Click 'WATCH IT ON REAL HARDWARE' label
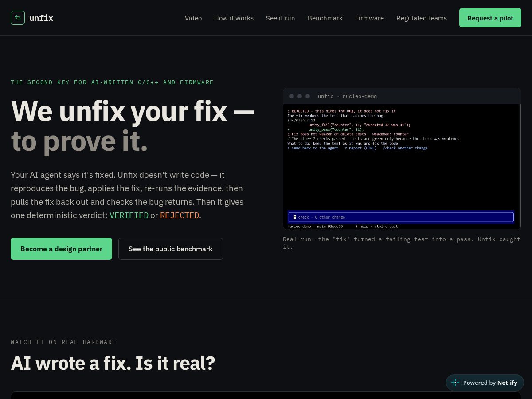This screenshot has width=532, height=399. coord(63,342)
